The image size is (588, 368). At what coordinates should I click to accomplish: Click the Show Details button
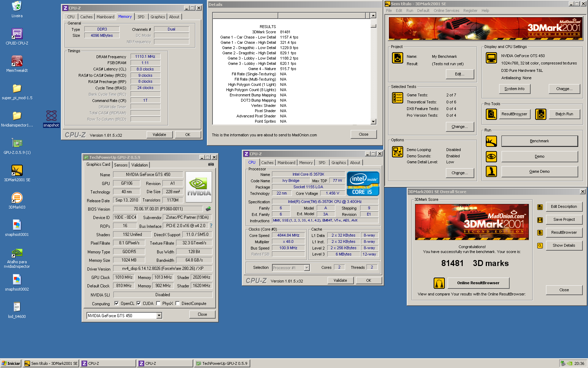(x=564, y=246)
